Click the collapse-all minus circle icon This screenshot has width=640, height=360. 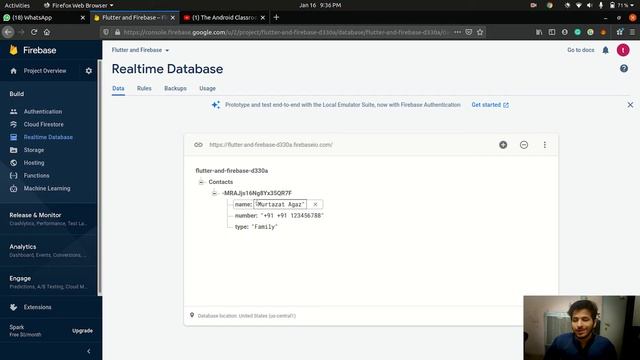524,144
